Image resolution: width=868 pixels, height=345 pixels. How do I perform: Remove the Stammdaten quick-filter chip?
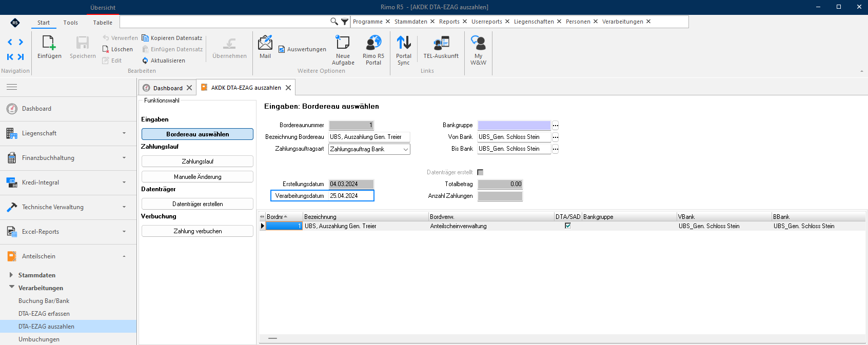tap(432, 22)
